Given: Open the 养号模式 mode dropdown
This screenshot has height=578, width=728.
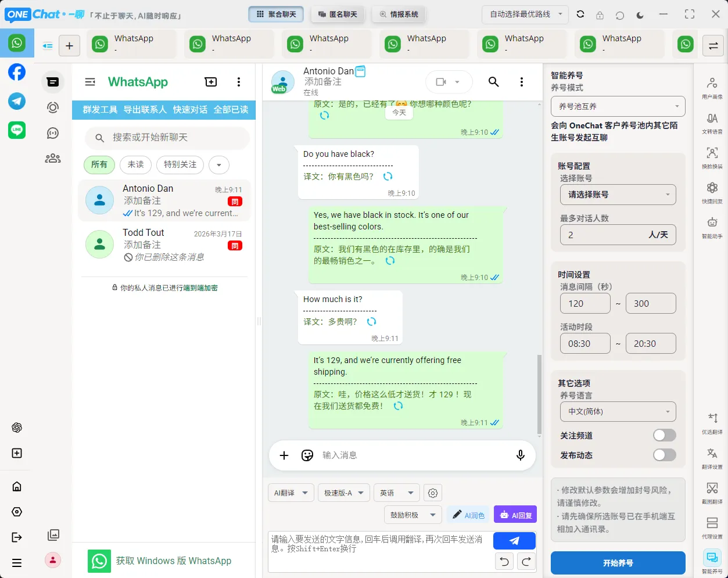Looking at the screenshot, I should coord(618,106).
